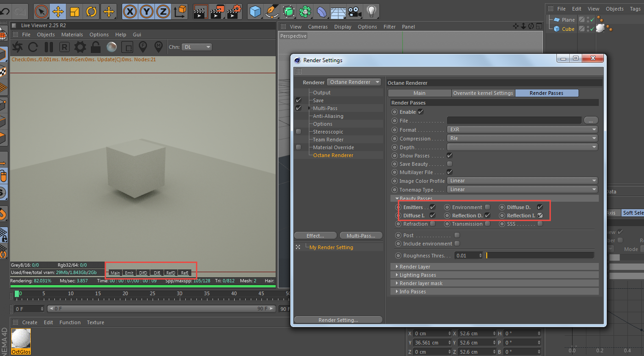The image size is (644, 356).
Task: Open viewport Cameras menu
Action: [x=318, y=27]
